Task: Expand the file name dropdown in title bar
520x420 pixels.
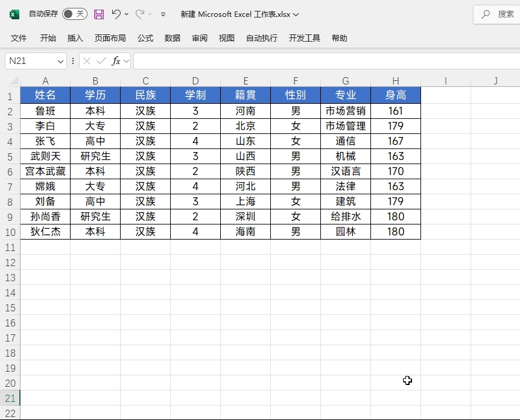Action: pyautogui.click(x=296, y=14)
